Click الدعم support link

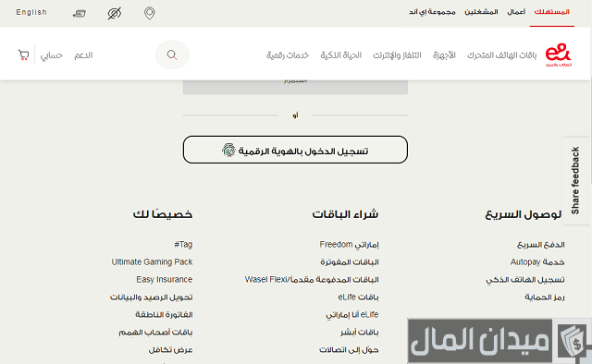[x=83, y=55]
